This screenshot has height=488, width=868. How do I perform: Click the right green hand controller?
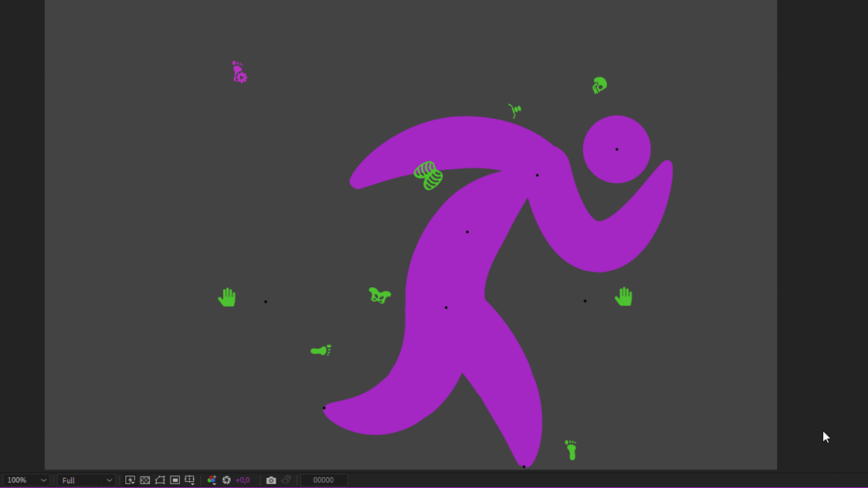tap(624, 297)
